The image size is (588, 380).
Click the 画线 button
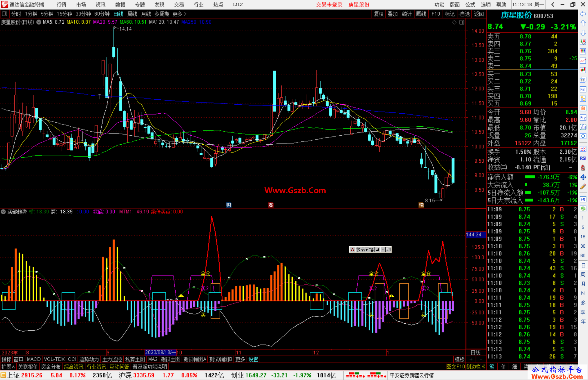[x=421, y=14]
